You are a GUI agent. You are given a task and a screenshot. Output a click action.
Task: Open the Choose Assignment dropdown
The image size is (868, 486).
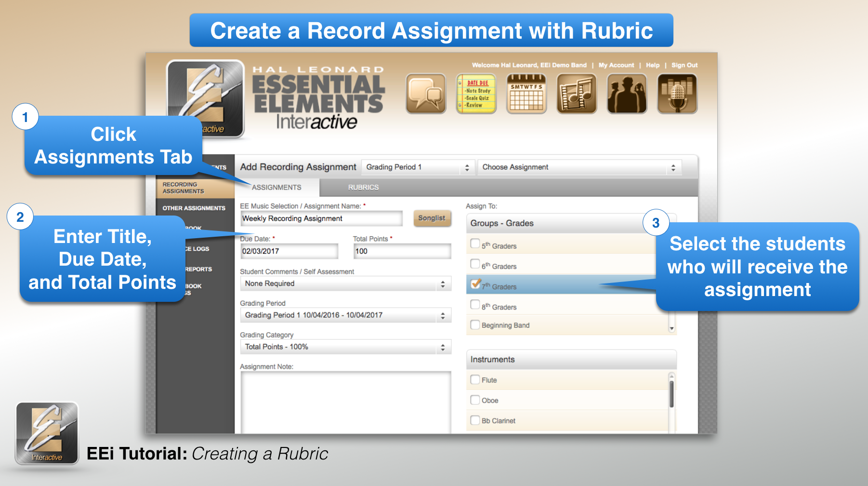pyautogui.click(x=579, y=167)
